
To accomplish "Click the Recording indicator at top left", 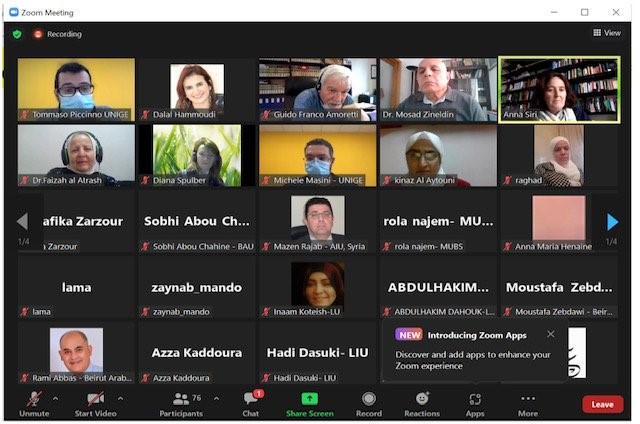I will 57,34.
